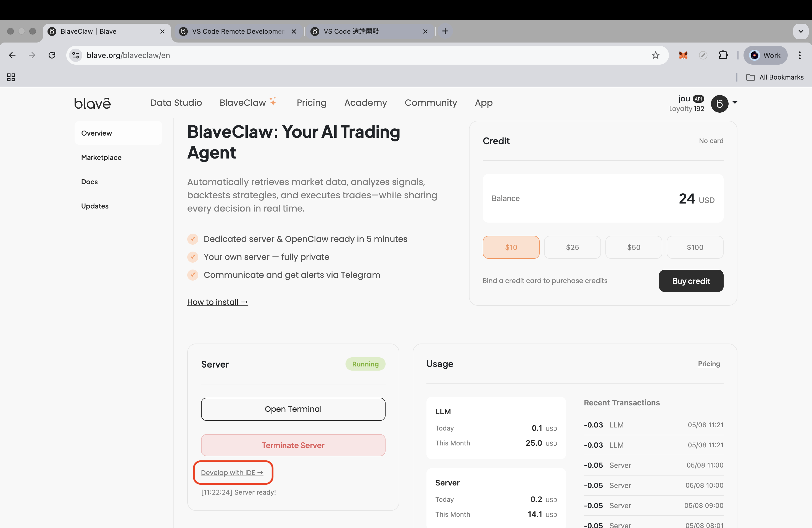
Task: Click the Server This Month 14.1 USD value
Action: 542,514
